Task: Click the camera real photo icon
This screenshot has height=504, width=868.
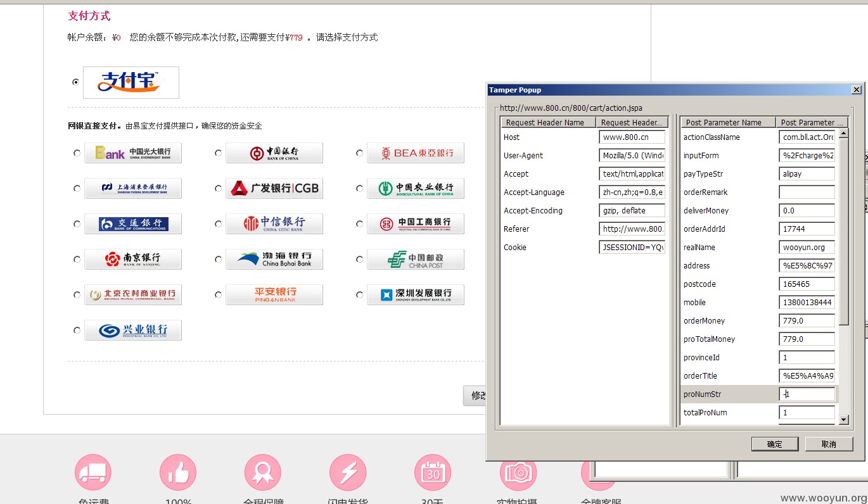Action: click(x=518, y=476)
